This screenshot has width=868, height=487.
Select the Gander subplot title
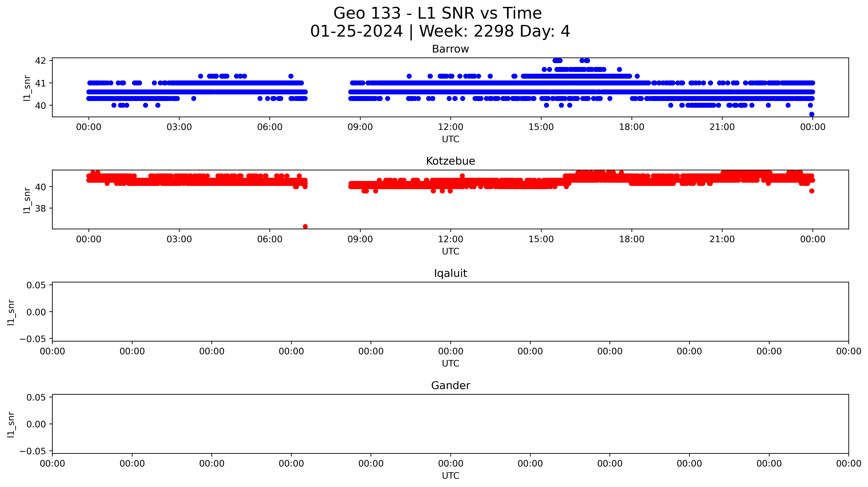(x=451, y=386)
